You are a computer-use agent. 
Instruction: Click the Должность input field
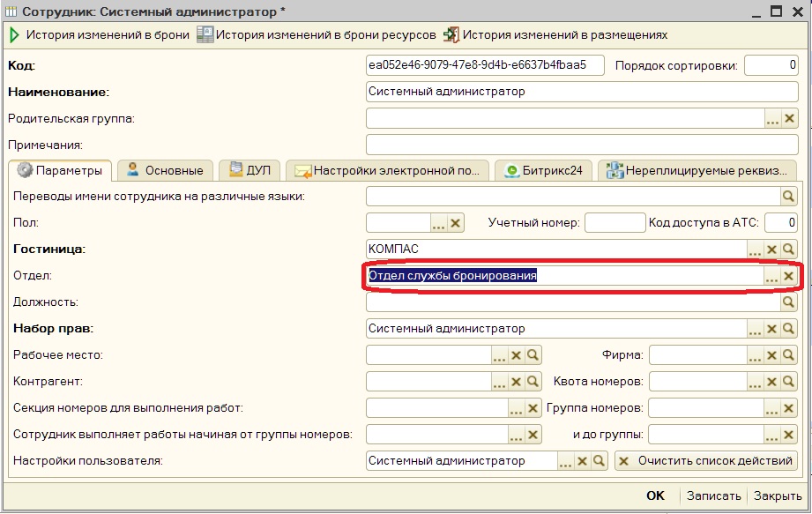pyautogui.click(x=573, y=302)
